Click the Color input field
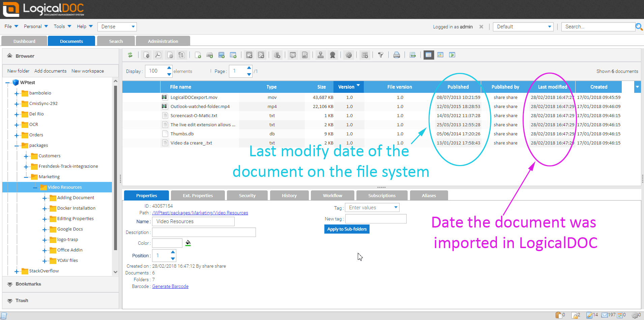This screenshot has height=320, width=644. (x=167, y=243)
